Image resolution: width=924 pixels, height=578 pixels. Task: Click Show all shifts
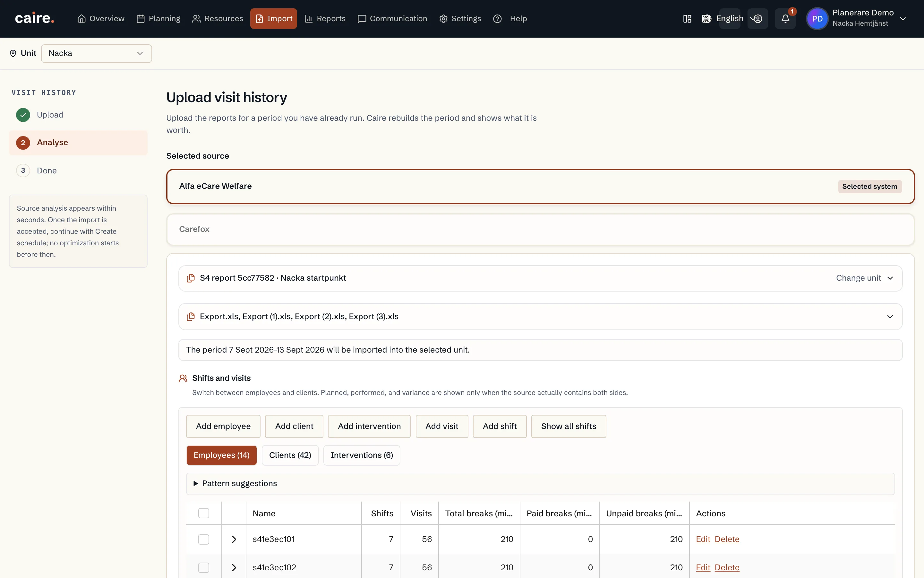[x=569, y=426]
